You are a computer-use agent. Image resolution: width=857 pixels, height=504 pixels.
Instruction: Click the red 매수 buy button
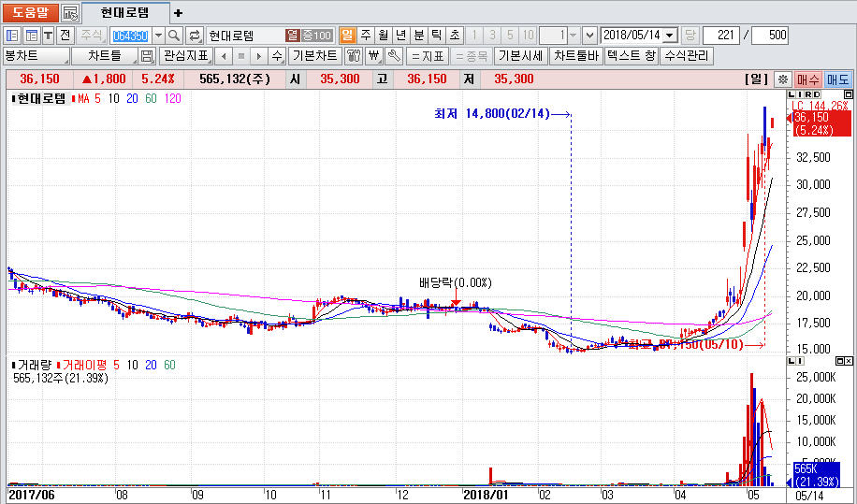[807, 79]
